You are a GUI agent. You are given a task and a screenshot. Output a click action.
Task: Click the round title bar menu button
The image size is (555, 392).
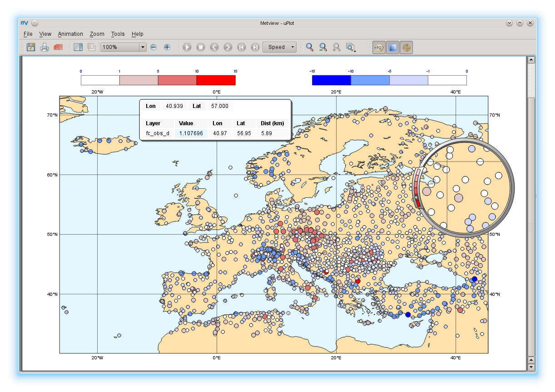pyautogui.click(x=35, y=23)
